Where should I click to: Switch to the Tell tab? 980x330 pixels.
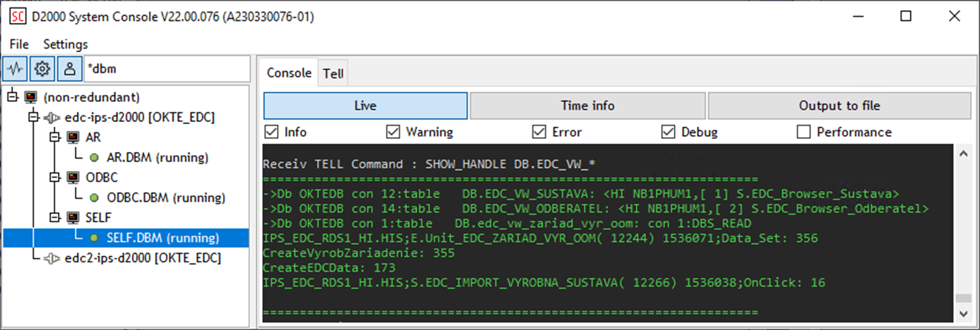[333, 74]
